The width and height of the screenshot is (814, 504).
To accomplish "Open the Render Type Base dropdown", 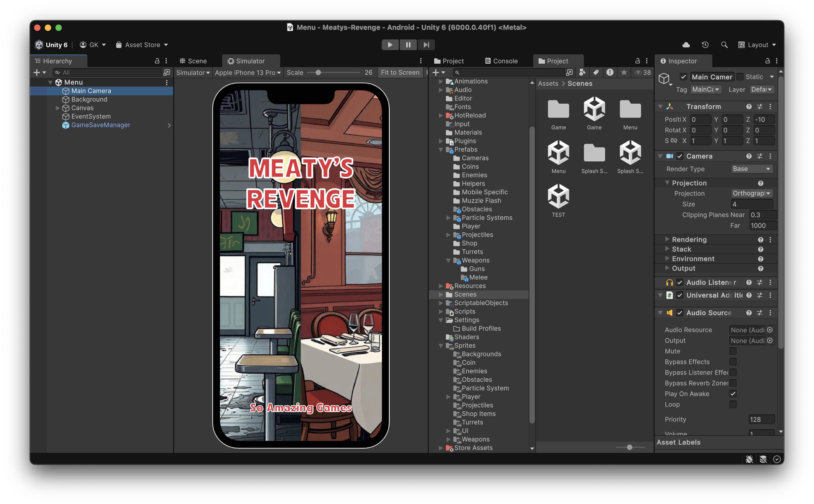I will point(752,169).
